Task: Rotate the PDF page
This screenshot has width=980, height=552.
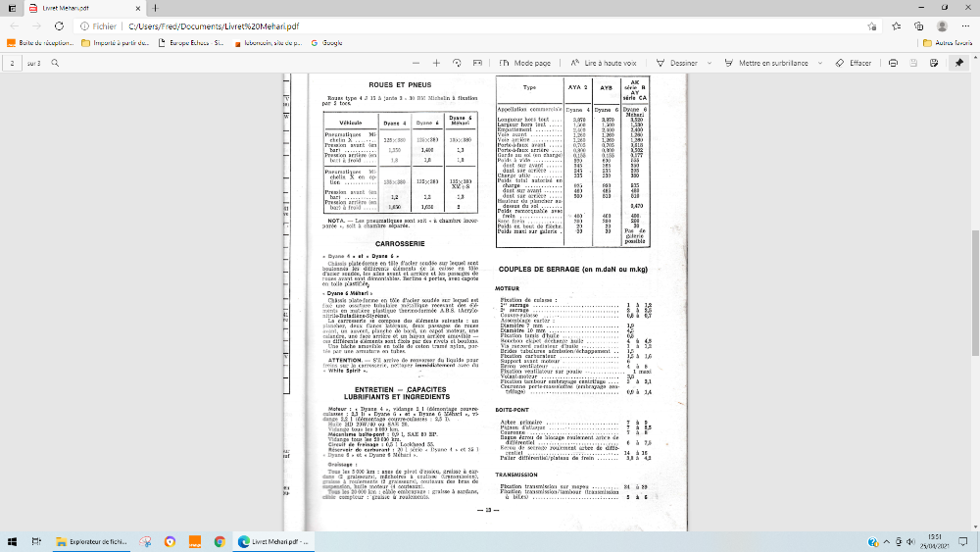Action: coord(457,63)
